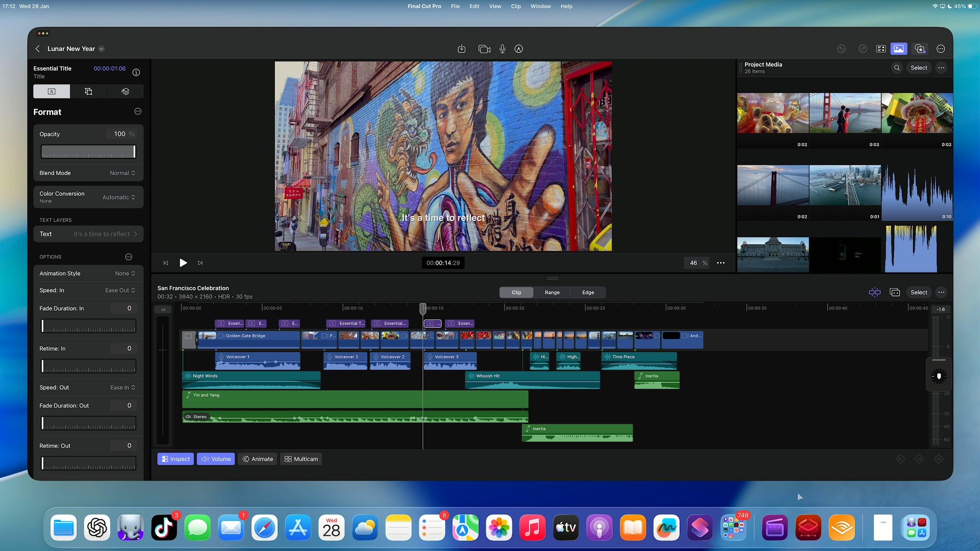Image resolution: width=980 pixels, height=551 pixels.
Task: Select the transform crop inspector tab
Action: (88, 91)
